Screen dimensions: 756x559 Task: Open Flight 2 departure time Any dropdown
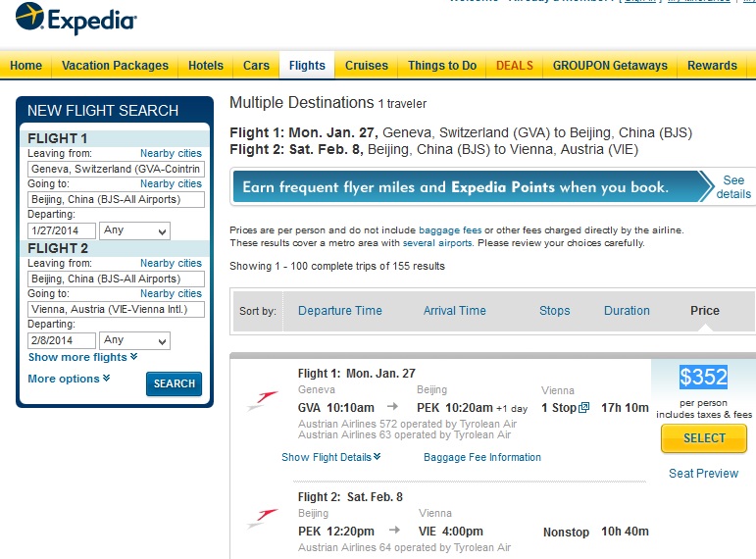[134, 340]
